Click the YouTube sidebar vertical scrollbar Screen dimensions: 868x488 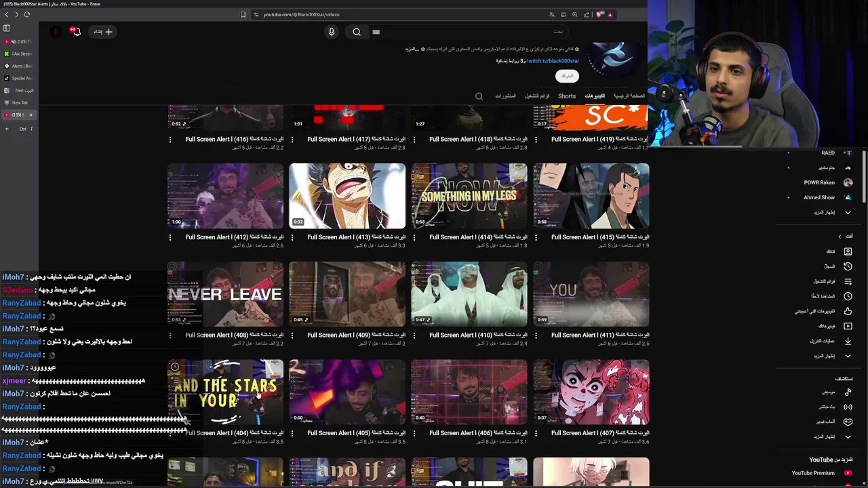865,176
